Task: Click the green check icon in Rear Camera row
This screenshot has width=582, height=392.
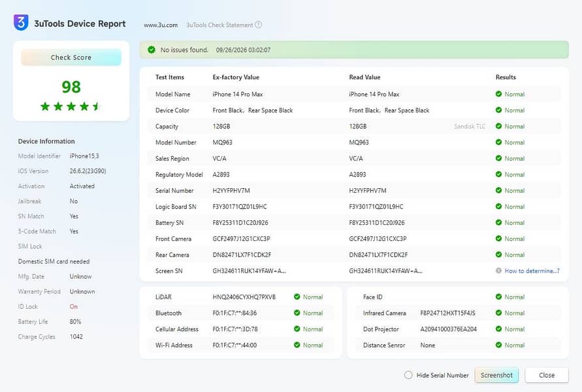Action: 498,255
